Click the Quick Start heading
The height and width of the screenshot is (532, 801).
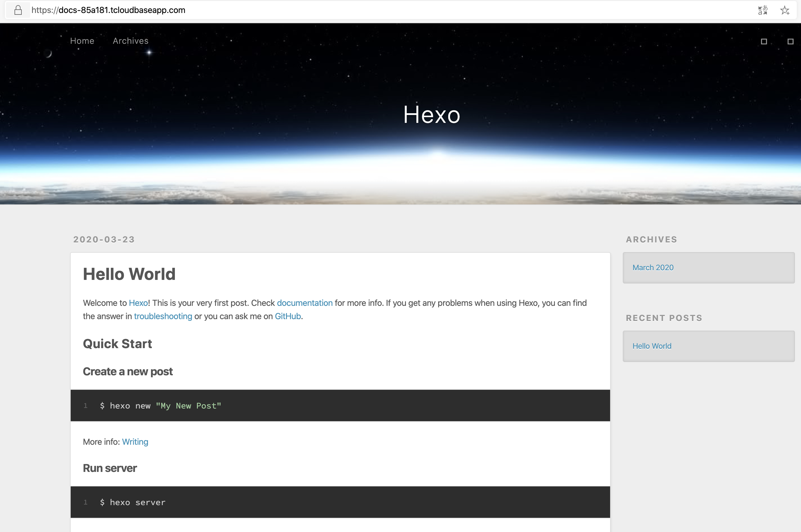pos(117,344)
